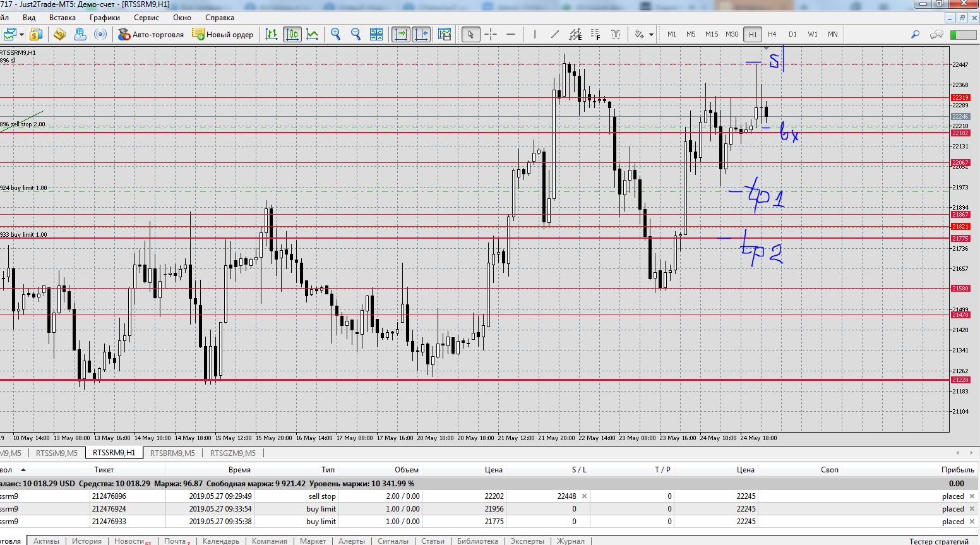
Task: Remove the 22448 stop loss with its x
Action: [584, 496]
